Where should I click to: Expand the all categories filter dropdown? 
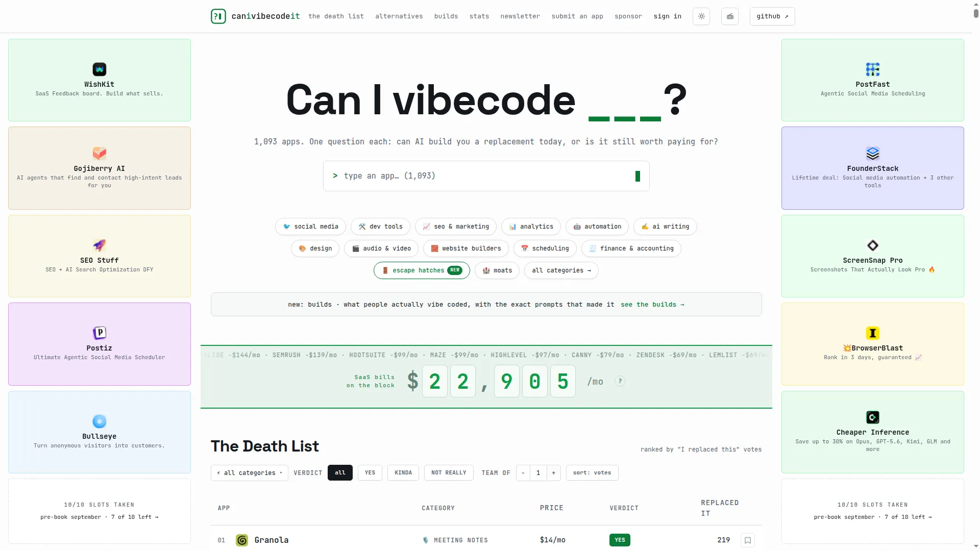250,473
